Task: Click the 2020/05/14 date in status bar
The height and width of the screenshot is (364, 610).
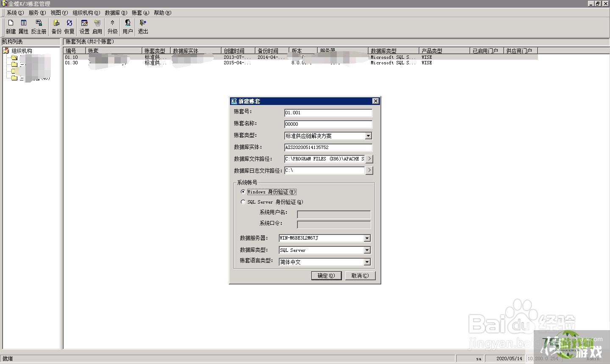Action: [509, 358]
